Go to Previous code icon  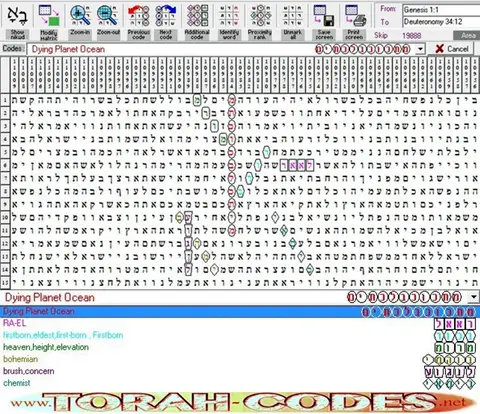pos(139,15)
